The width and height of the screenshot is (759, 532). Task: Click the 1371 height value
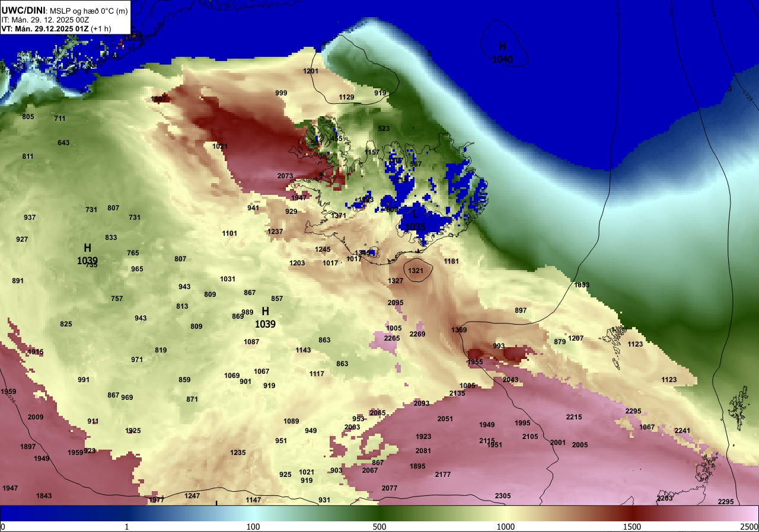pos(339,216)
